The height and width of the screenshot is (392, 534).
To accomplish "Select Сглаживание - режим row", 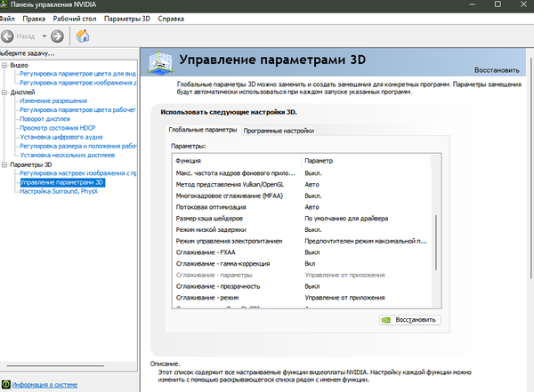I will [303, 298].
